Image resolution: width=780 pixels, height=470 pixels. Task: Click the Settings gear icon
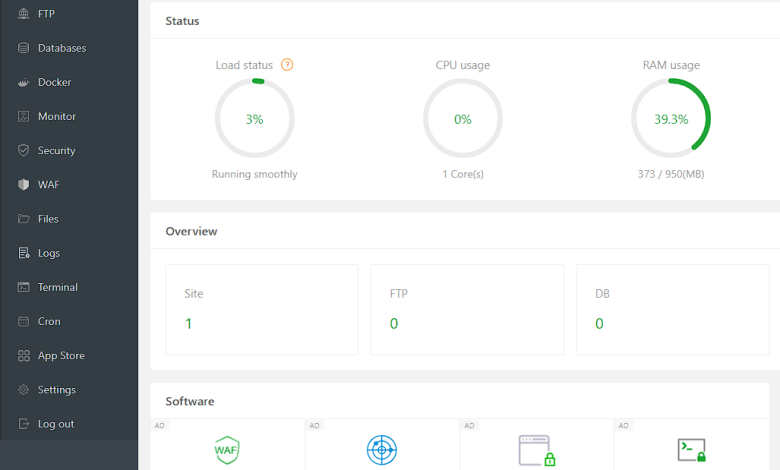coord(23,390)
